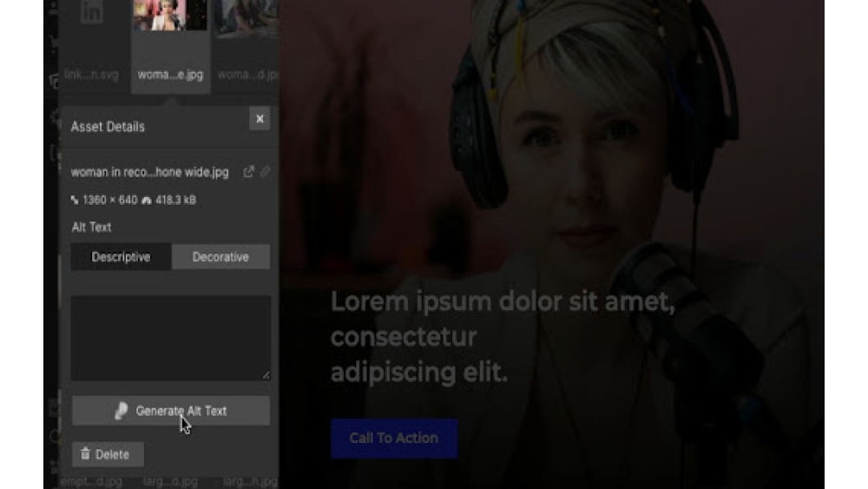Click the file name woman in reco...hone wide.jpg
Image resolution: width=868 pixels, height=489 pixels.
[x=149, y=172]
